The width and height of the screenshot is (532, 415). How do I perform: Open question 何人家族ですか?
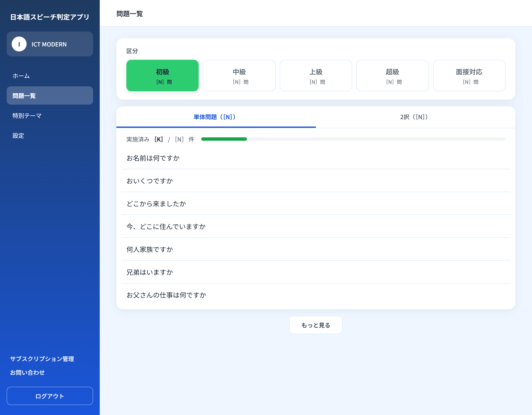tap(316, 249)
